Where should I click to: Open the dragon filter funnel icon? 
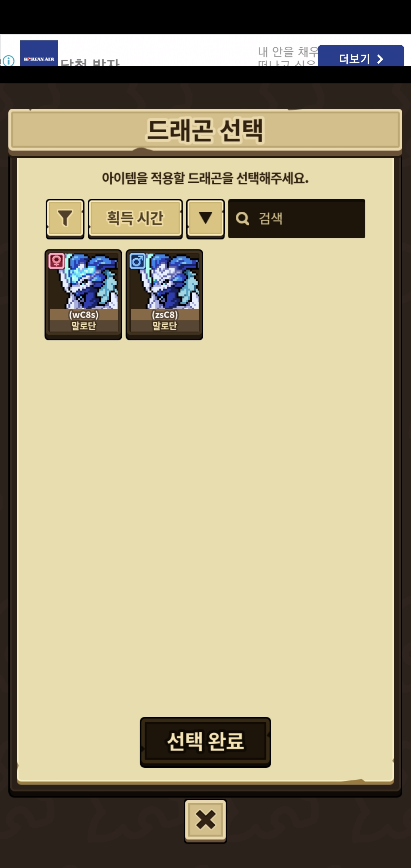pos(65,219)
